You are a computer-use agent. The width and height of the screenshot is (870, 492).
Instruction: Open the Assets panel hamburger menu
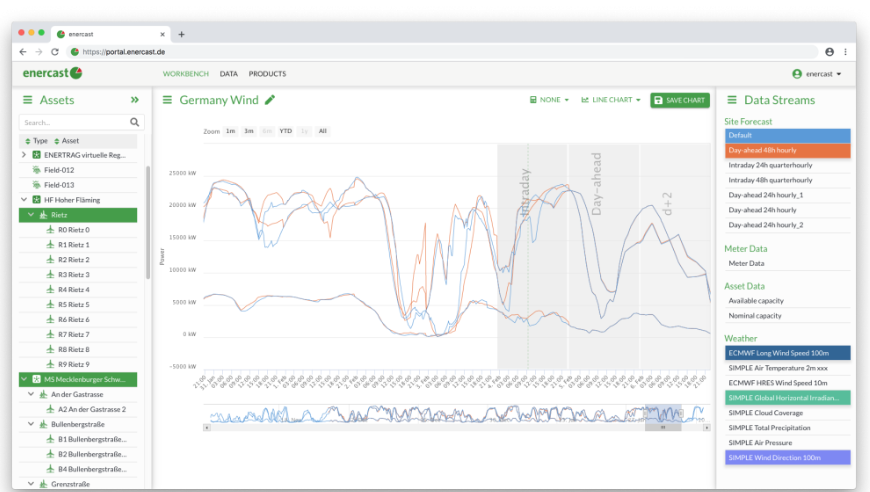(27, 100)
